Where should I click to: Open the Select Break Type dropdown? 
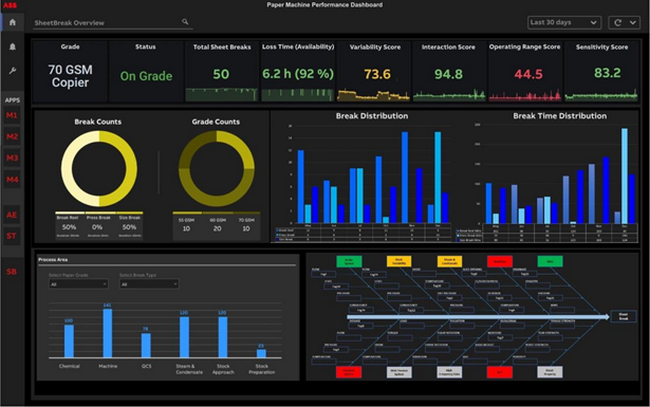(x=149, y=284)
